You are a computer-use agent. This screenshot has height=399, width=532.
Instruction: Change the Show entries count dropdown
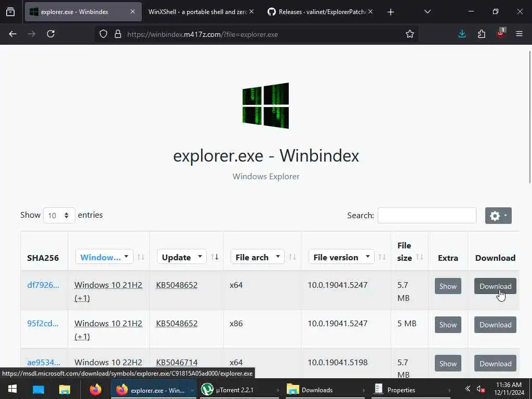59,215
